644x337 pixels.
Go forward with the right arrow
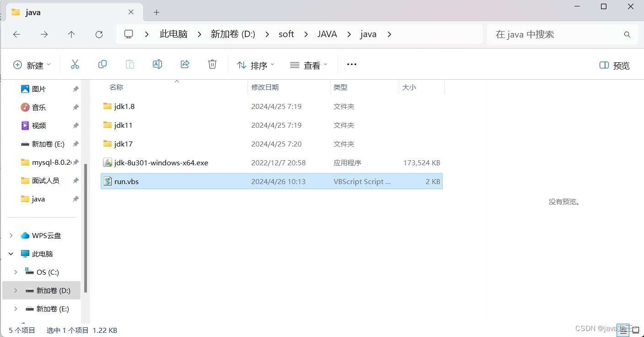(x=44, y=34)
